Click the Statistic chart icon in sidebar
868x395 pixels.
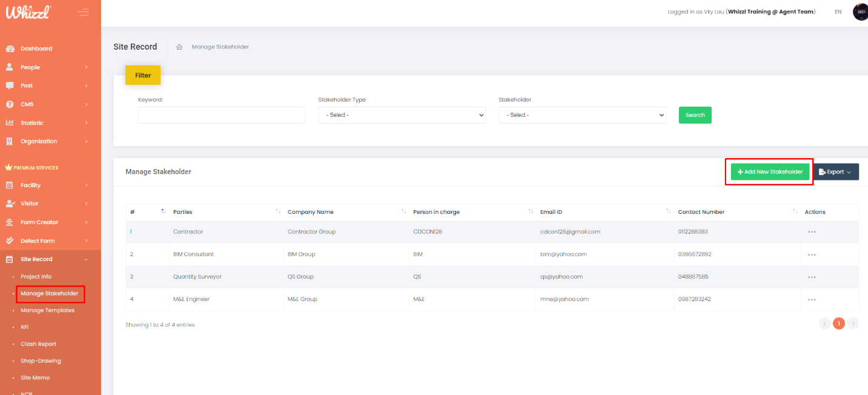[10, 123]
